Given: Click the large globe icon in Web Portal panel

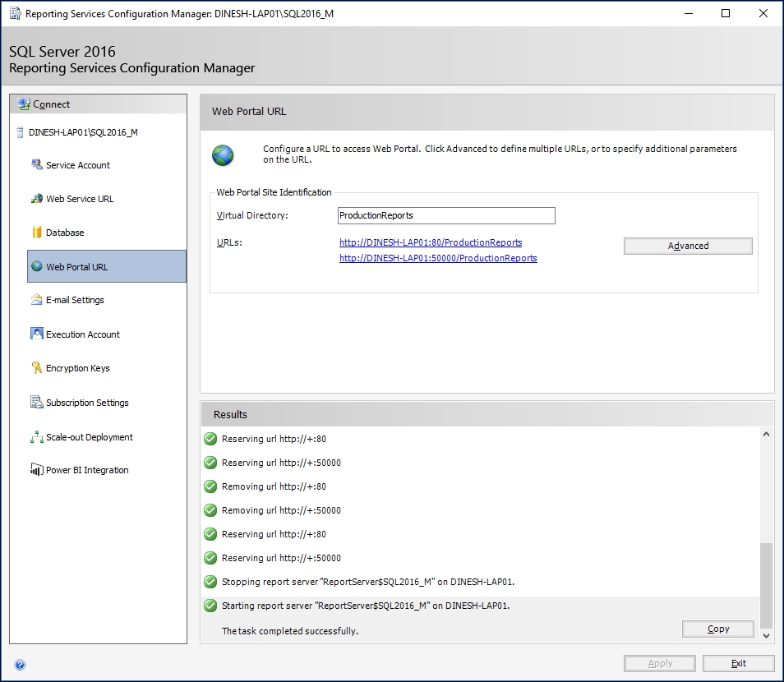Looking at the screenshot, I should tap(223, 155).
